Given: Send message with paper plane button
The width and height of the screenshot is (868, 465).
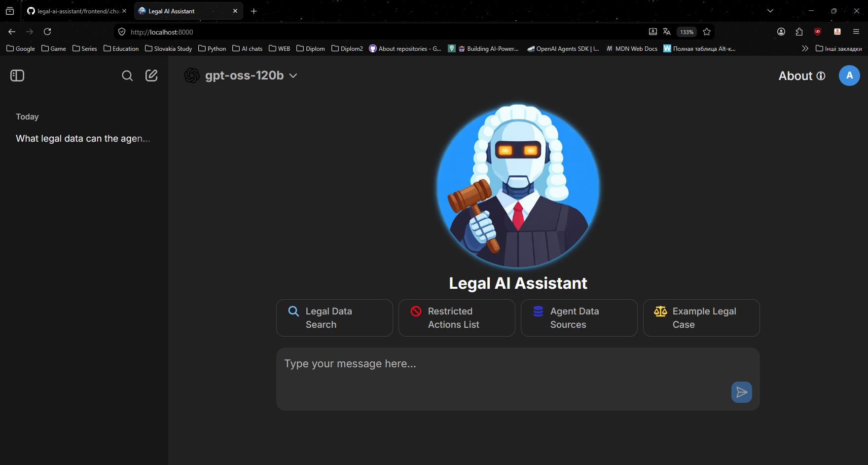Looking at the screenshot, I should 742,392.
